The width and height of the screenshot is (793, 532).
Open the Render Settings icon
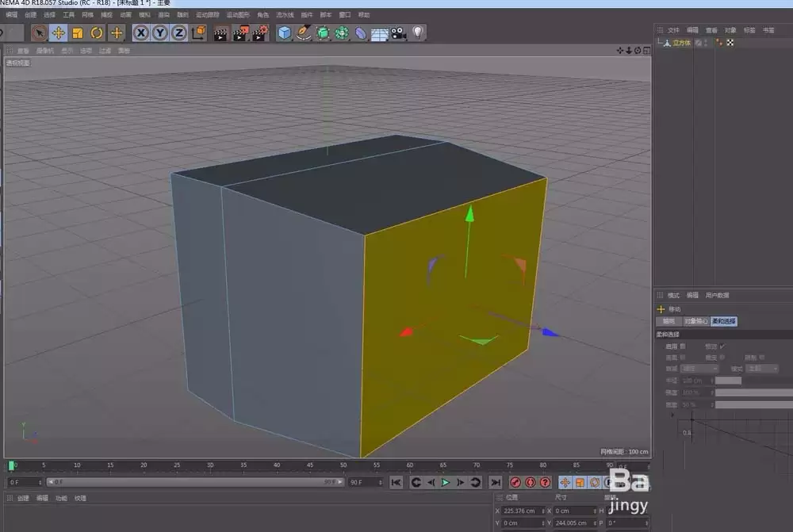coord(262,33)
